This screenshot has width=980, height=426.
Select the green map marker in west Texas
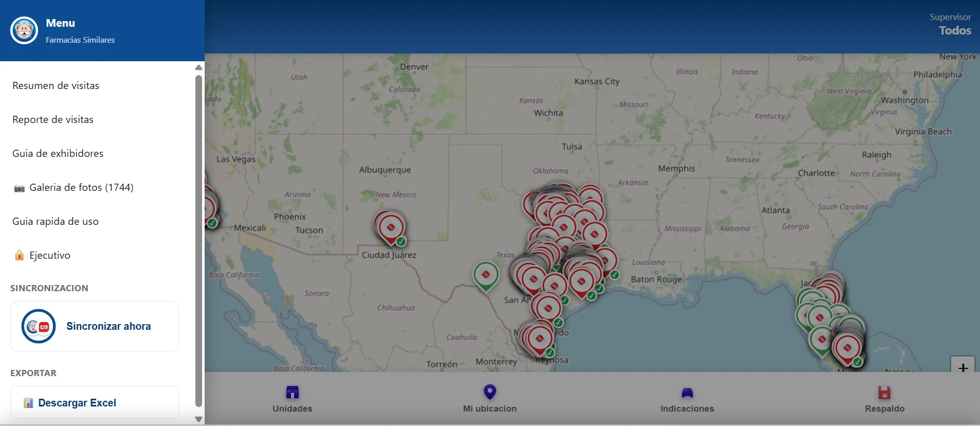[486, 277]
